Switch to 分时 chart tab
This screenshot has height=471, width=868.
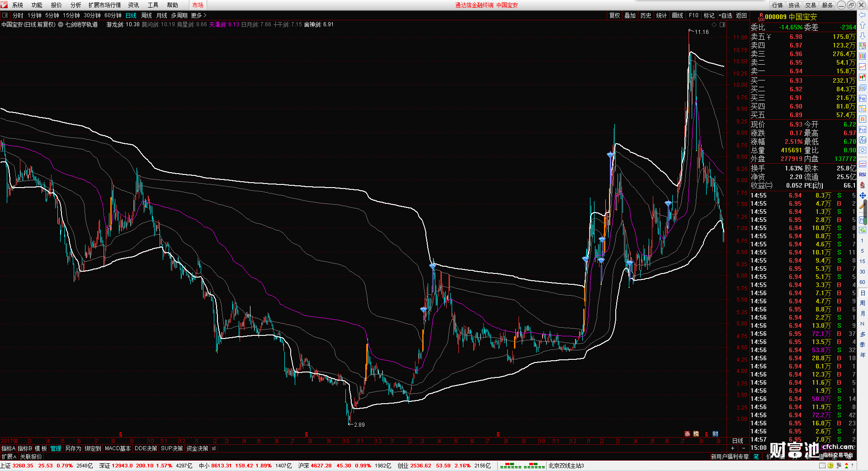18,15
